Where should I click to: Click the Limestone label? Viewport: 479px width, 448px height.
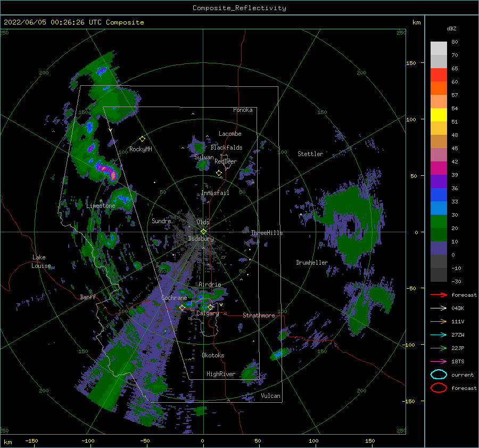[x=101, y=206]
